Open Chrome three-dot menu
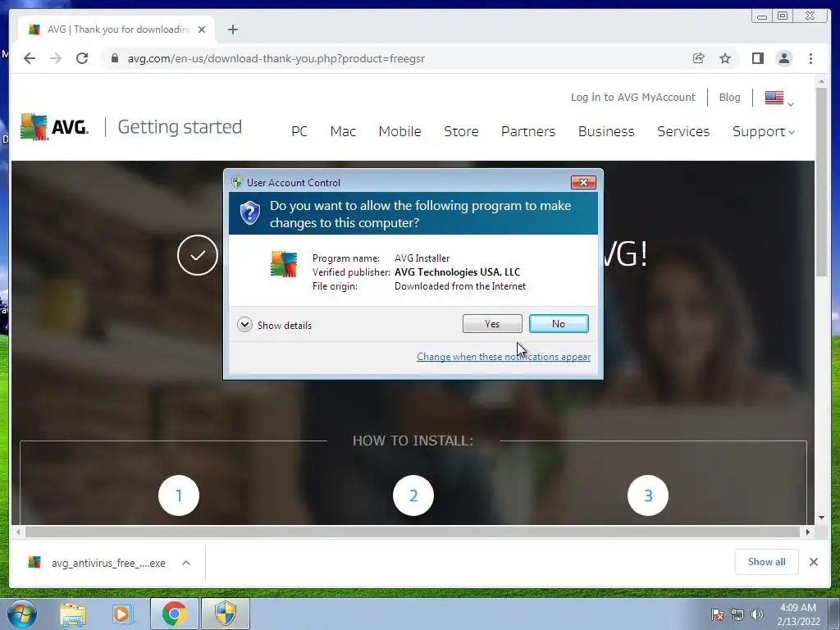840x630 pixels. tap(810, 58)
